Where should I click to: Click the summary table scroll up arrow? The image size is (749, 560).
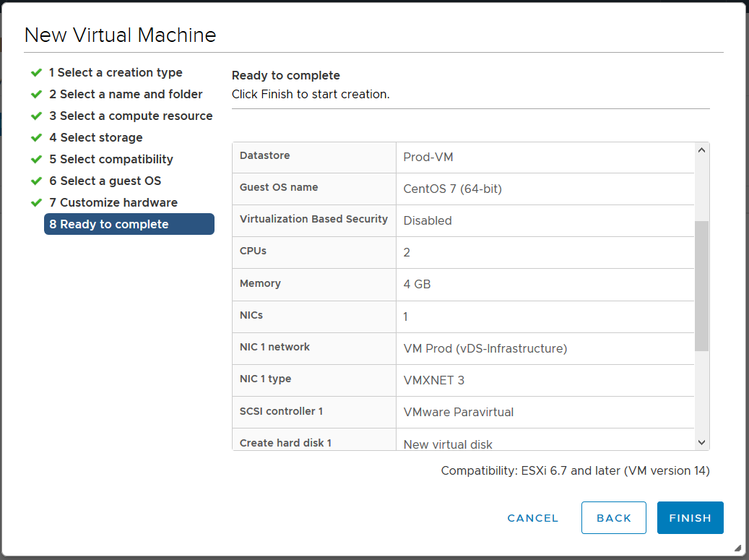tap(701, 150)
